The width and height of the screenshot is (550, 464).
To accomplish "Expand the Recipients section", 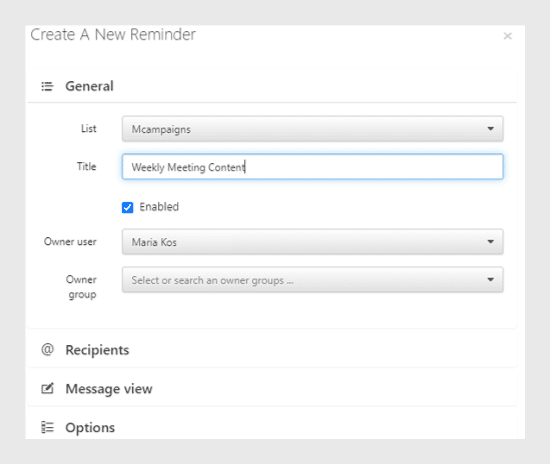I will point(272,350).
